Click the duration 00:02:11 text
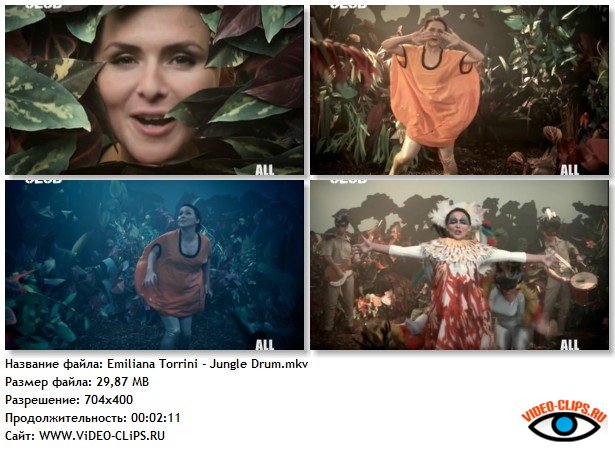This screenshot has height=450, width=615. [156, 417]
